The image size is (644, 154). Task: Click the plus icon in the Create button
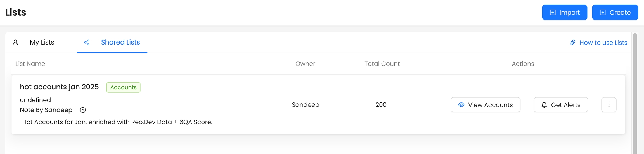pyautogui.click(x=603, y=12)
